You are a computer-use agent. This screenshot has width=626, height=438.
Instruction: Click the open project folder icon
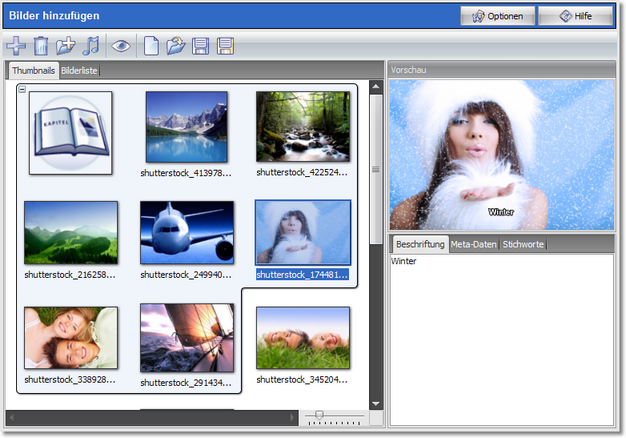(176, 45)
